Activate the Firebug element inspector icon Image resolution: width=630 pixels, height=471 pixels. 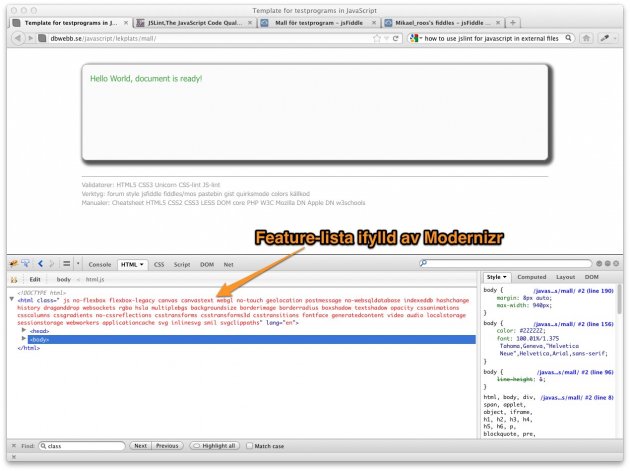pos(26,264)
